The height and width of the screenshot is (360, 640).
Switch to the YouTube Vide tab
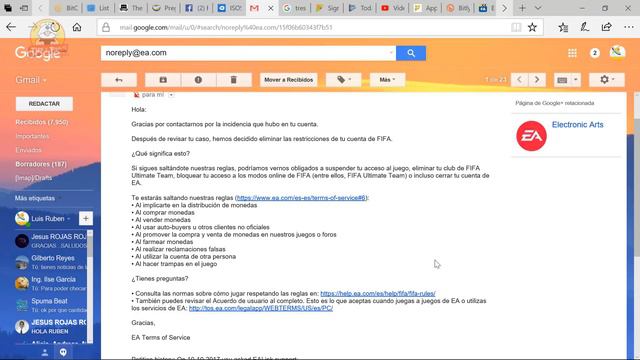[392, 8]
